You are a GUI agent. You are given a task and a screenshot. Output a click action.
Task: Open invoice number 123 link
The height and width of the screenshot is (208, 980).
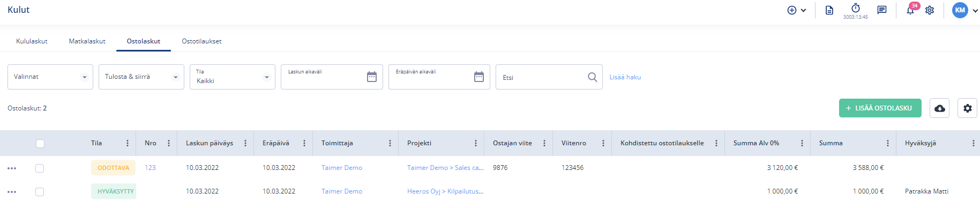[x=150, y=168]
